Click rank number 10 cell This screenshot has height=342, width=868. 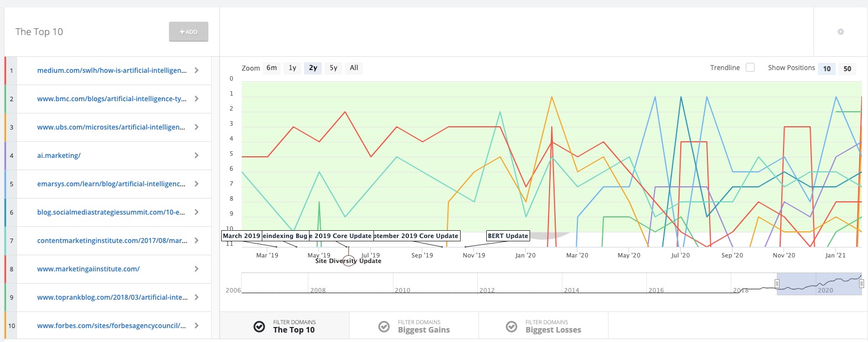[x=11, y=326]
